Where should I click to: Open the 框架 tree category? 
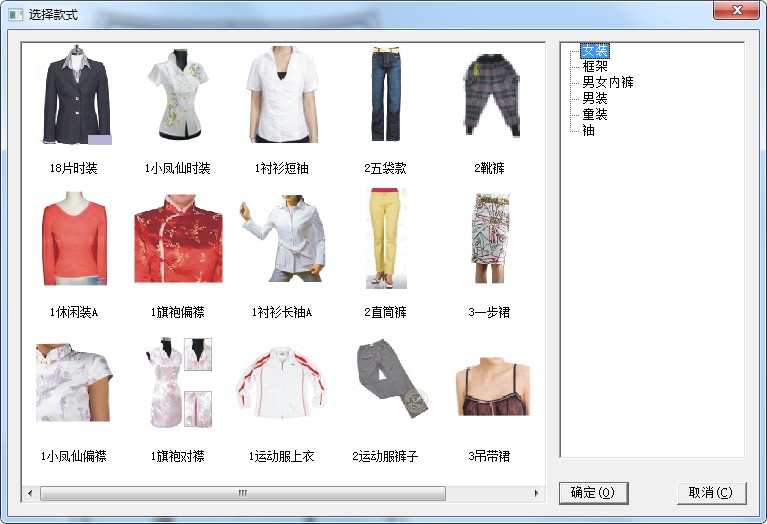pos(595,67)
